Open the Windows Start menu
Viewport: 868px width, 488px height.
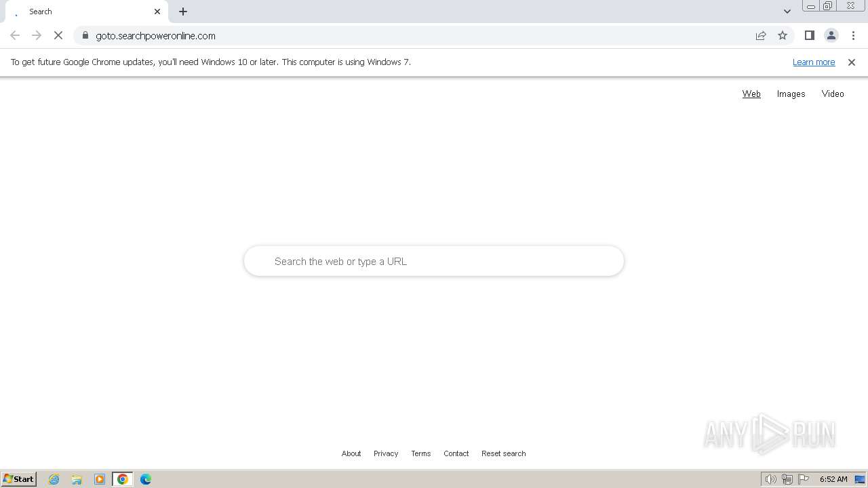pos(19,479)
